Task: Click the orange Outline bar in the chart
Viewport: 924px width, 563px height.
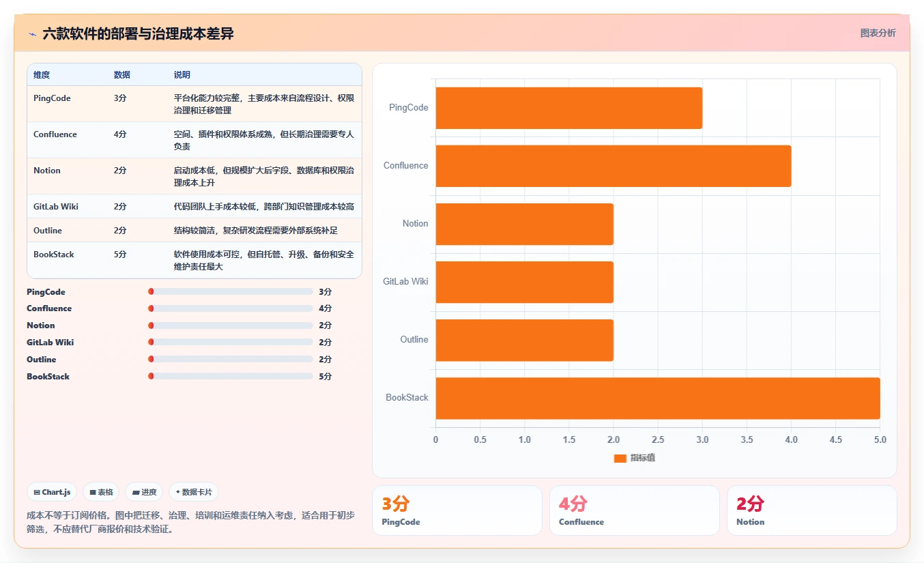Action: coord(525,340)
